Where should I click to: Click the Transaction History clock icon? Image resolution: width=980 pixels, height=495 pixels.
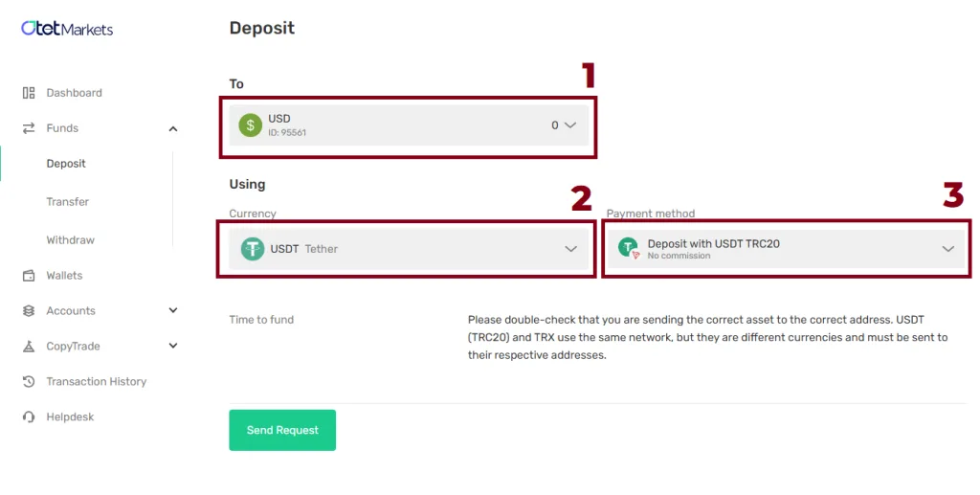(x=29, y=382)
